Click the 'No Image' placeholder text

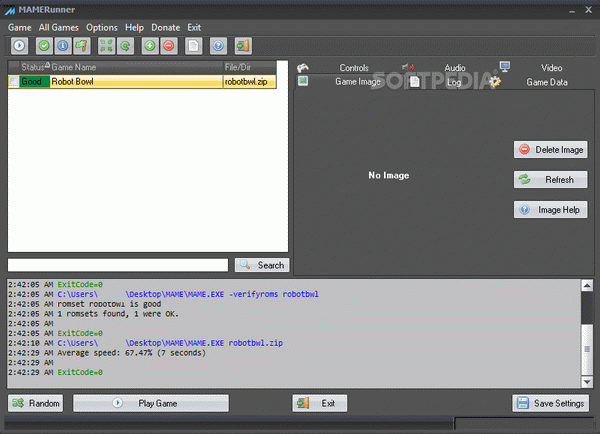389,175
